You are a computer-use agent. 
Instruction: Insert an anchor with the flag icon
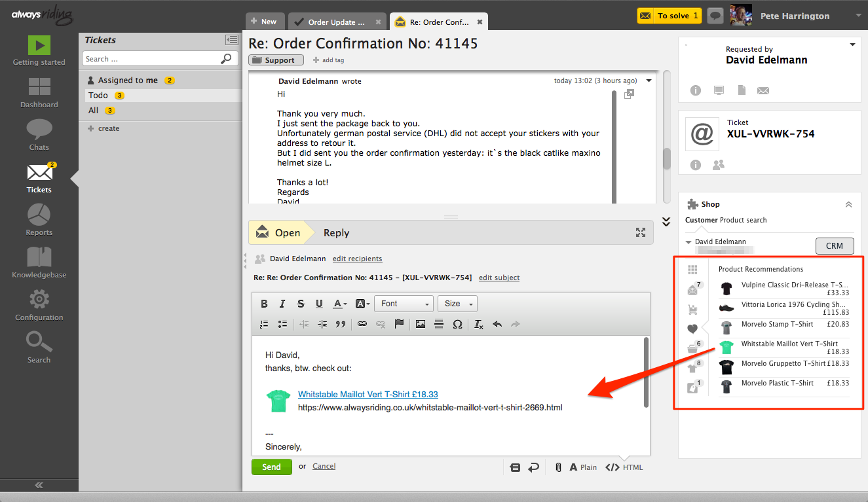[x=399, y=324]
